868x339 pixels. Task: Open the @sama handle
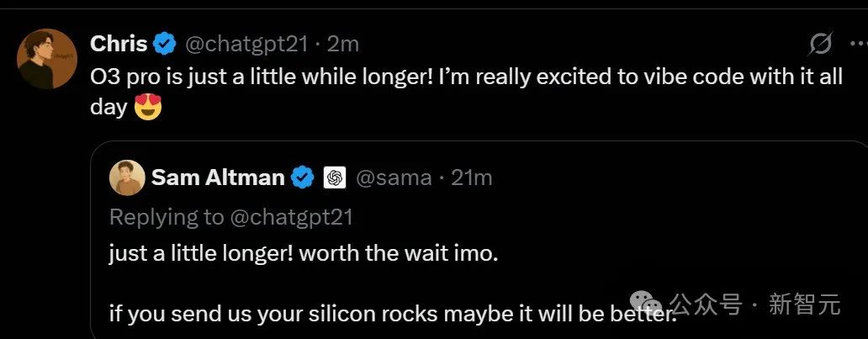tap(394, 177)
